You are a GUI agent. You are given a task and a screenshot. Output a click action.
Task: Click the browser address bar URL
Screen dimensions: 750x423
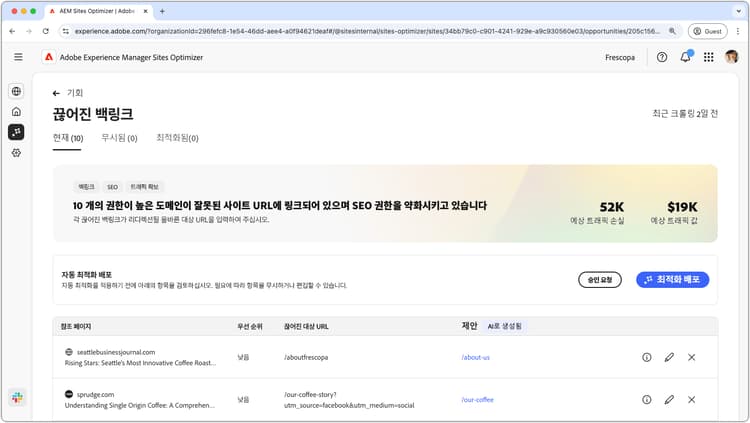(367, 31)
